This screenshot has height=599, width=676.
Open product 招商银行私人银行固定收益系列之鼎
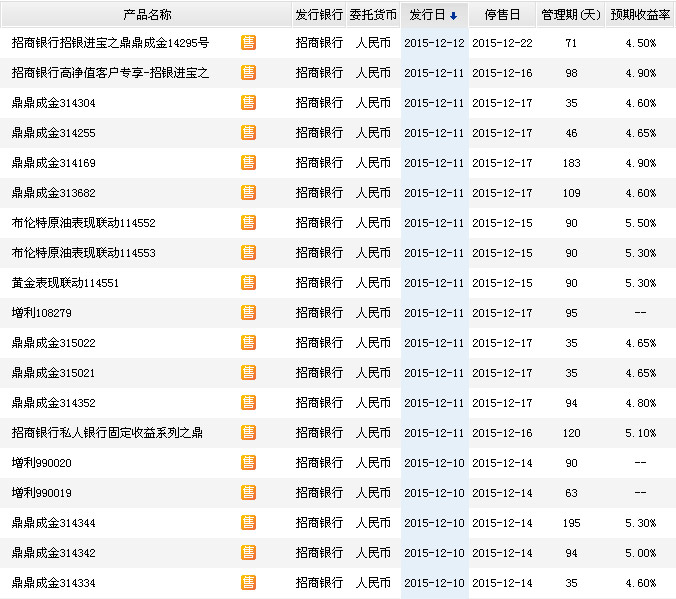[107, 433]
